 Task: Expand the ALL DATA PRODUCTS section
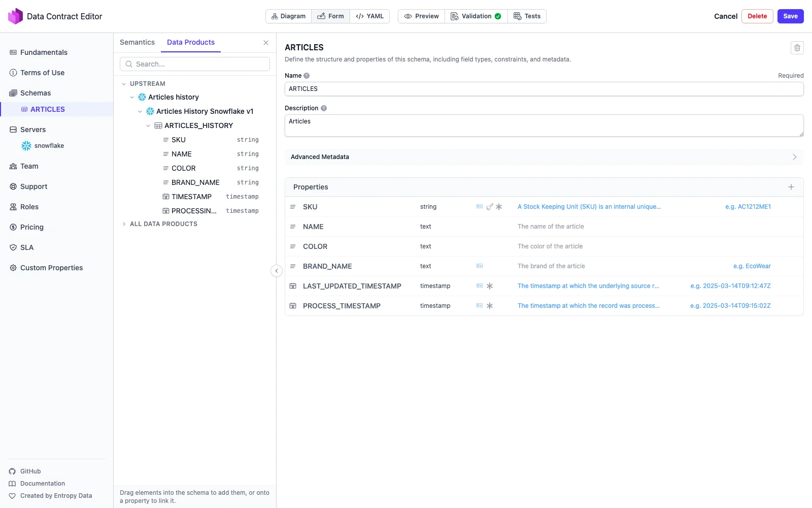click(124, 224)
